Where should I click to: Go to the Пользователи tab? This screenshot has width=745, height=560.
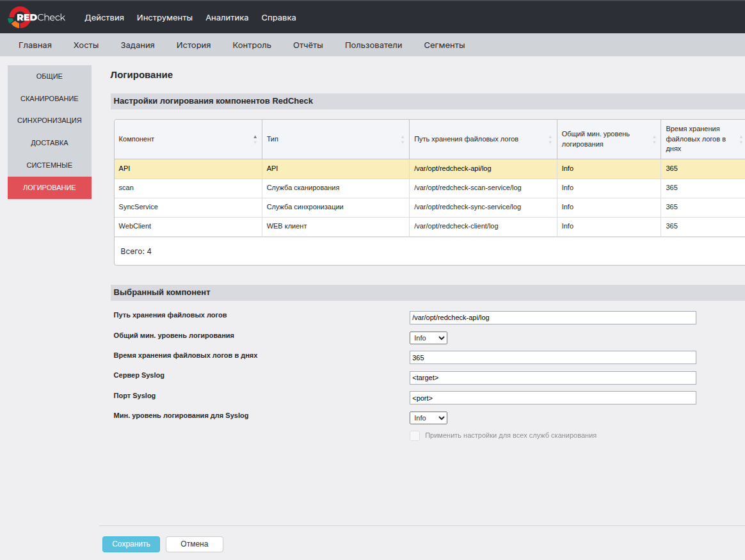click(373, 45)
